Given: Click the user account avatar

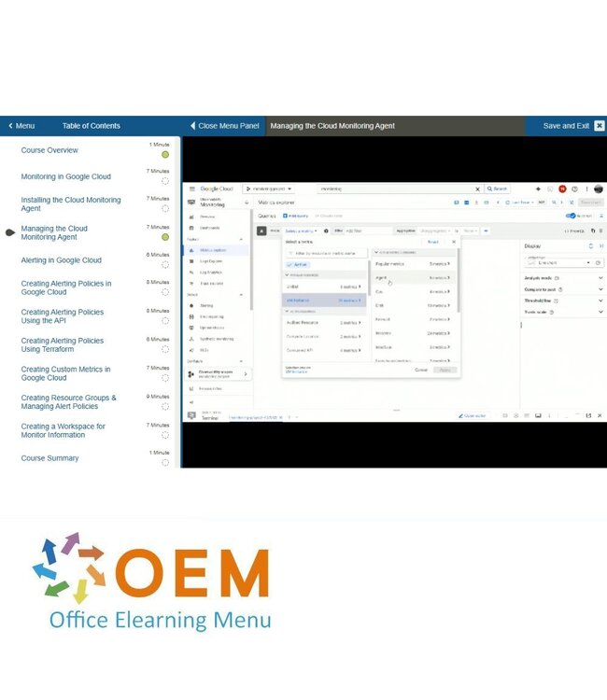Looking at the screenshot, I should click(599, 189).
